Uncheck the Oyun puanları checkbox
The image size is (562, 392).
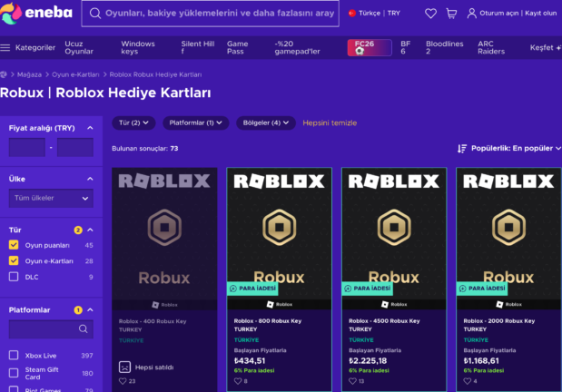[14, 245]
